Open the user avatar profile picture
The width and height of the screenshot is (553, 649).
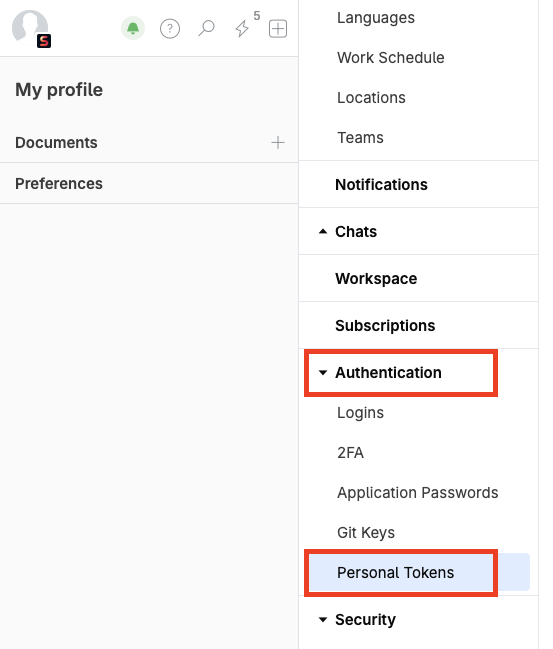[x=29, y=27]
